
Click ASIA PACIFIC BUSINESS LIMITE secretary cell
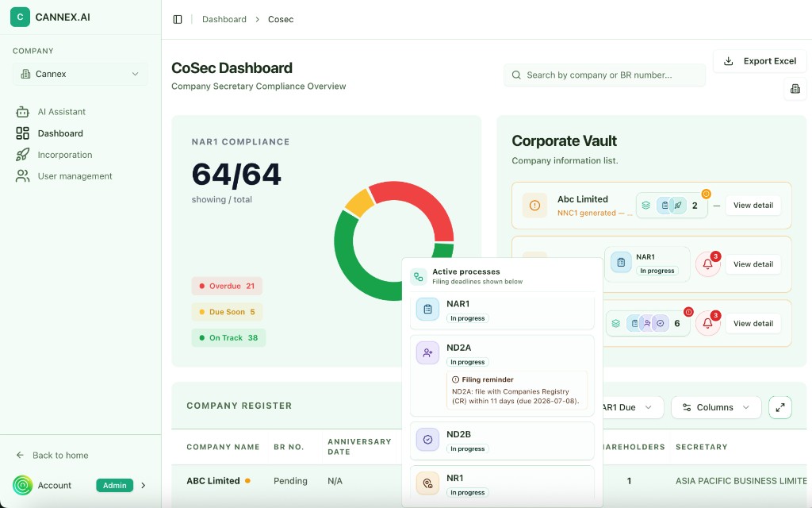point(741,481)
